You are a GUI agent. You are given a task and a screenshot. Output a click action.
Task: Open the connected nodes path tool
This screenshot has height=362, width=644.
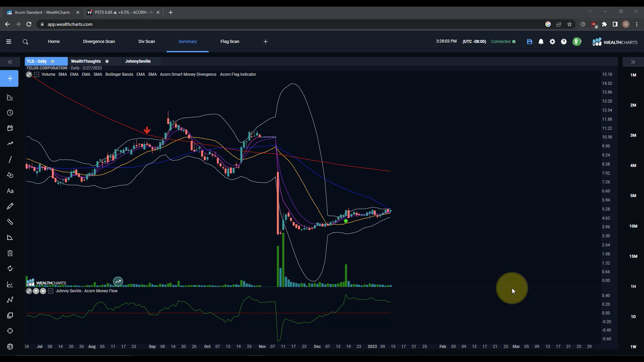[10, 300]
